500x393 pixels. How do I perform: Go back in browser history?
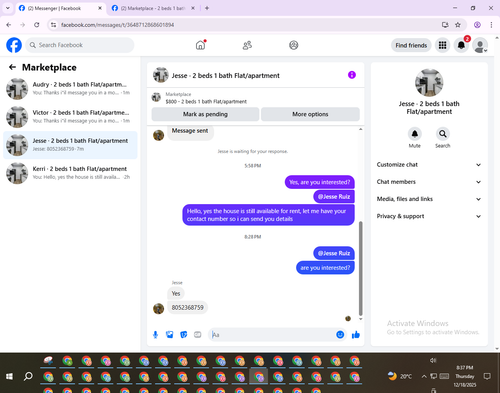(x=9, y=25)
